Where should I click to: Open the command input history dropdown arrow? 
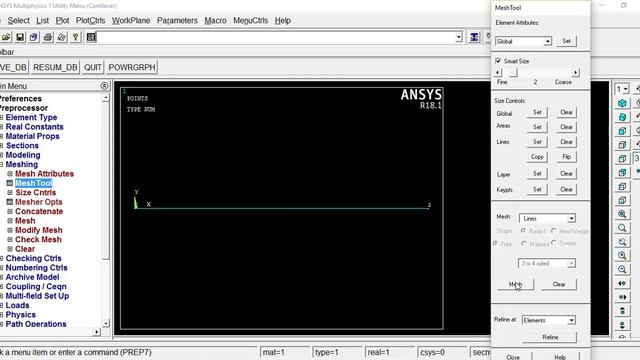point(459,38)
